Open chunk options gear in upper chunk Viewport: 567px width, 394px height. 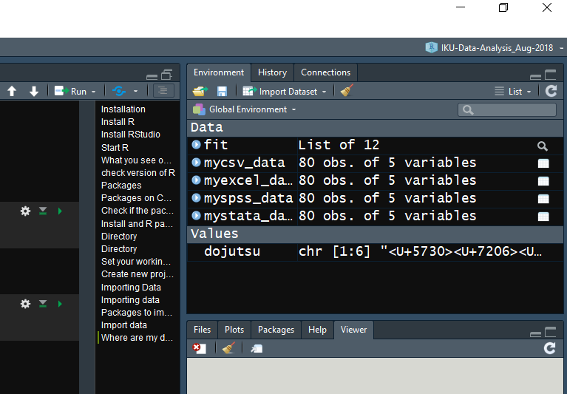25,211
